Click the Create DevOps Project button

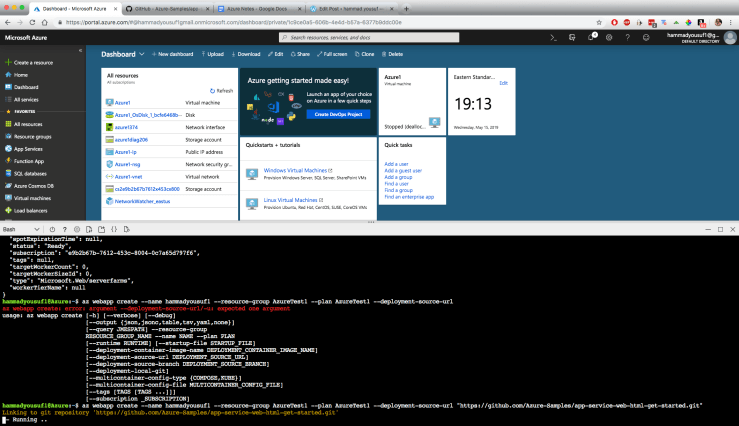[x=338, y=115]
